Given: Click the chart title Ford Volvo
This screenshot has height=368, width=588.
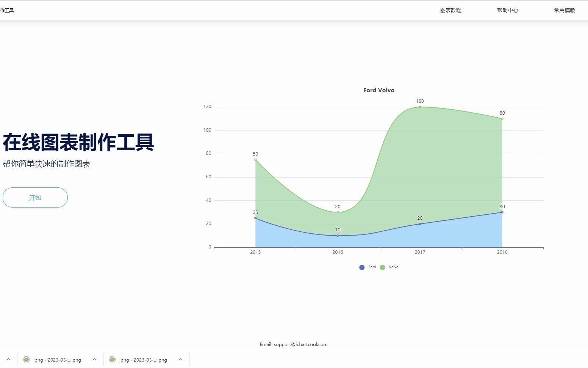Looking at the screenshot, I should click(x=379, y=90).
